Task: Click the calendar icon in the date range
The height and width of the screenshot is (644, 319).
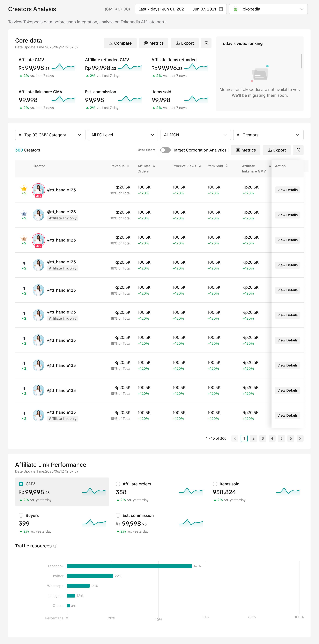Action: pos(221,9)
